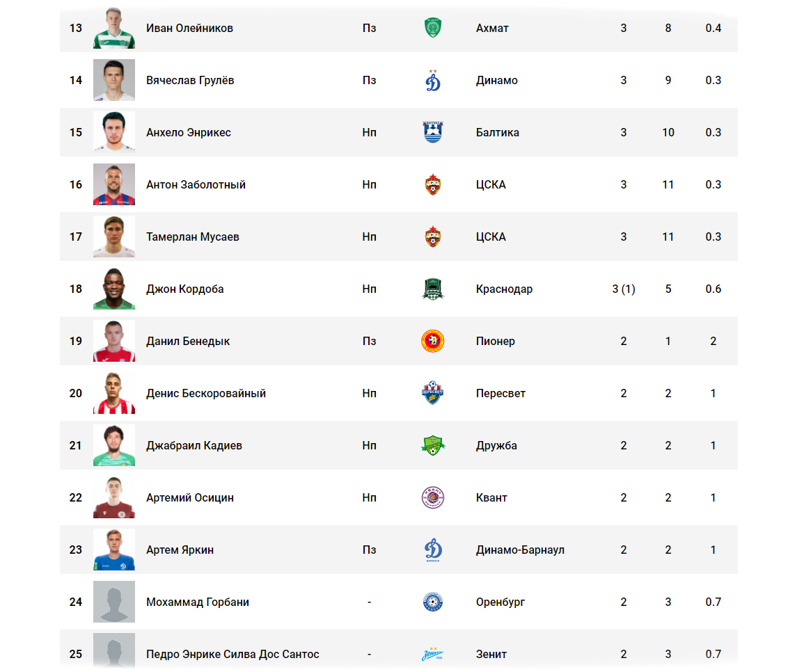The width and height of the screenshot is (797, 672).
Task: Click the Зенит club logo icon
Action: tap(432, 654)
